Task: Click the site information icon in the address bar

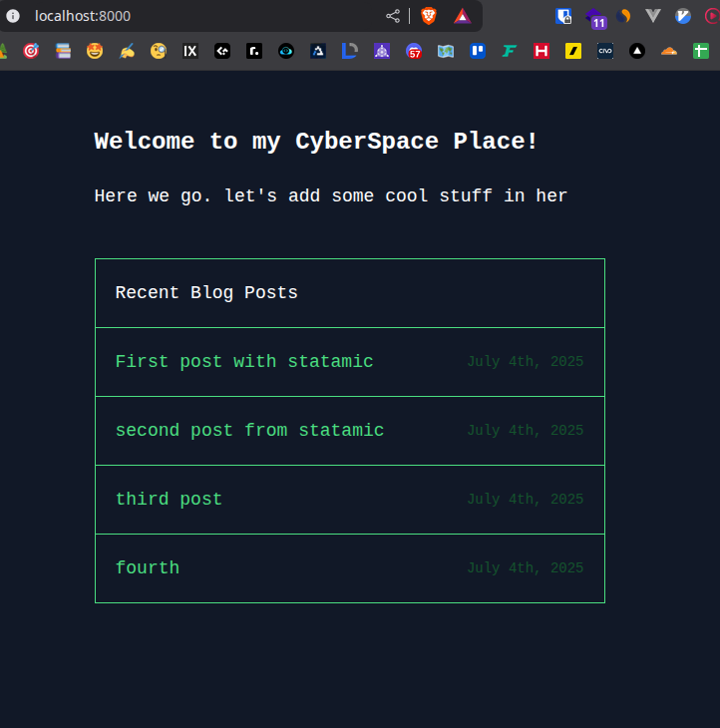Action: (x=13, y=16)
